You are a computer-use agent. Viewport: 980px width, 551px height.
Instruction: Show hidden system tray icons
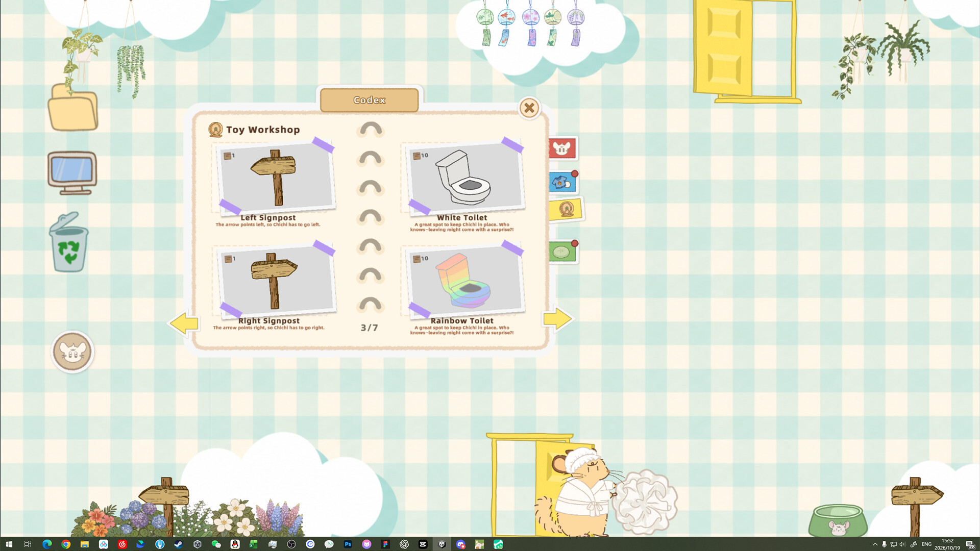(875, 544)
